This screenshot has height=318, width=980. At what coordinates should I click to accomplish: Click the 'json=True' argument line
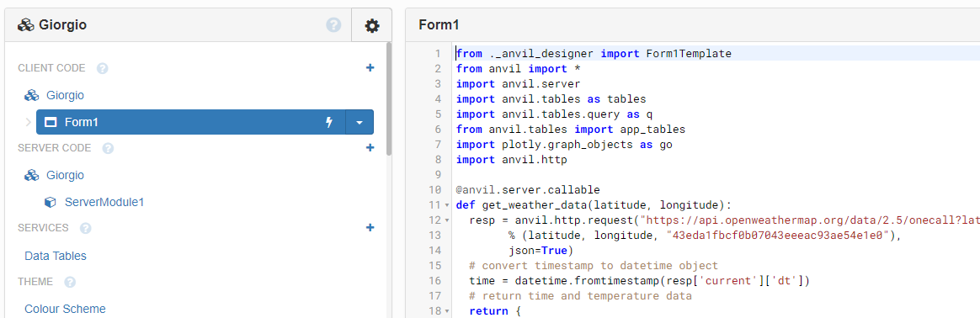[541, 251]
